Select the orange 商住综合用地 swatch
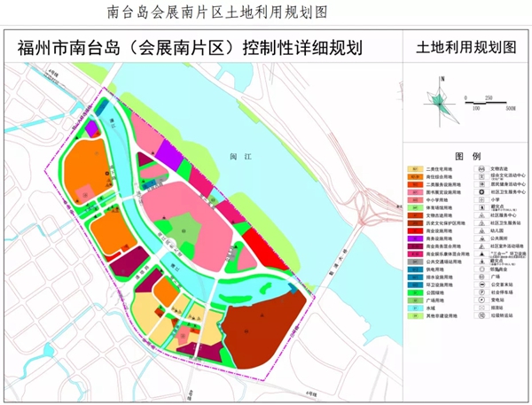The width and height of the screenshot is (532, 405). click(x=415, y=176)
